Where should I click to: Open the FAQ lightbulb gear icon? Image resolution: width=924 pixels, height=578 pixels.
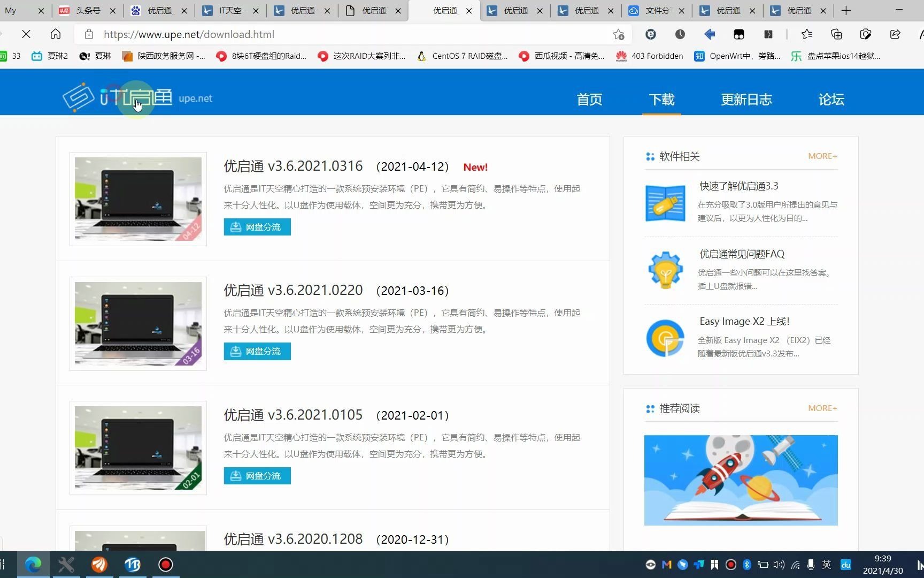(665, 270)
